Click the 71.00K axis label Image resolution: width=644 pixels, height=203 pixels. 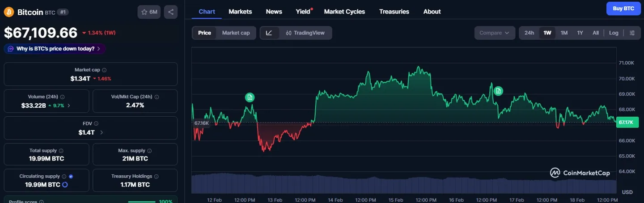coord(626,63)
